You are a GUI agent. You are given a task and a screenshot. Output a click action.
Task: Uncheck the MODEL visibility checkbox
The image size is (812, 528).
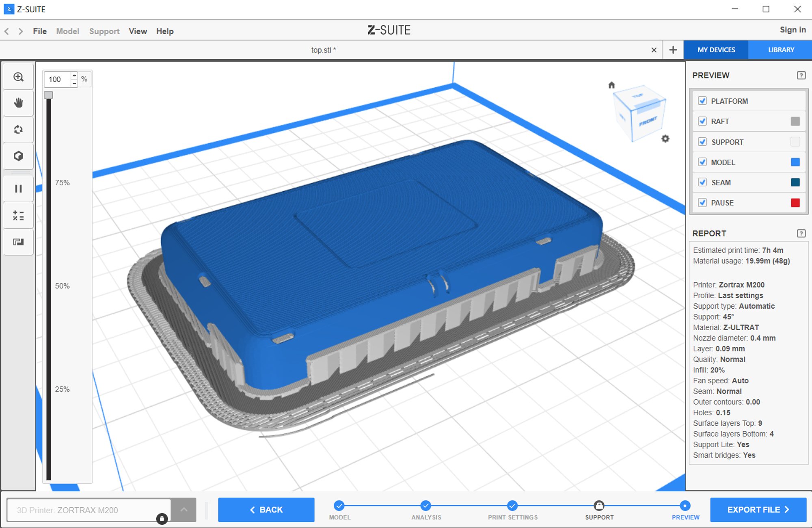pos(702,162)
